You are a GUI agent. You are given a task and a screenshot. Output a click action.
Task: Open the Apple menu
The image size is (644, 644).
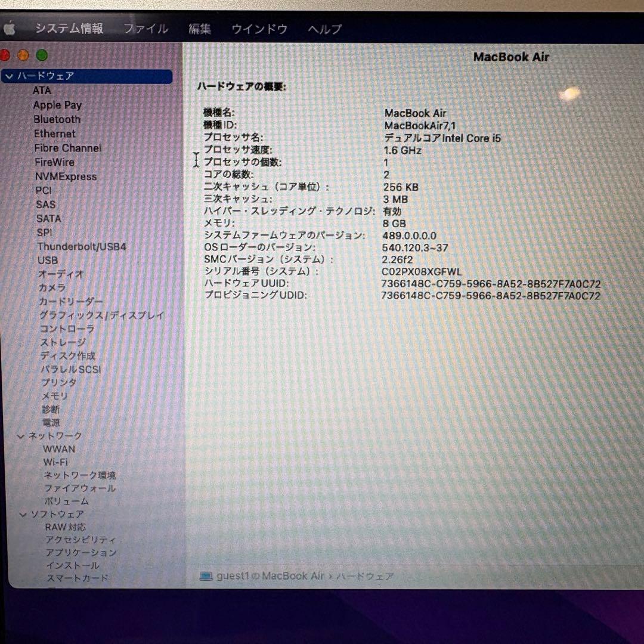(10, 27)
